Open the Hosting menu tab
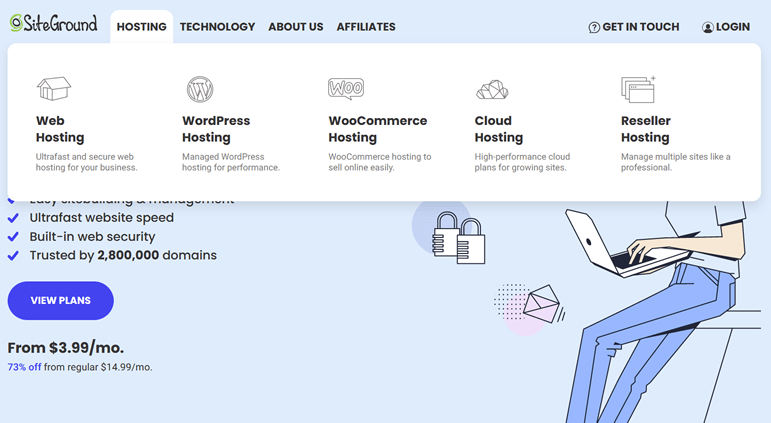This screenshot has width=771, height=423. 142,27
